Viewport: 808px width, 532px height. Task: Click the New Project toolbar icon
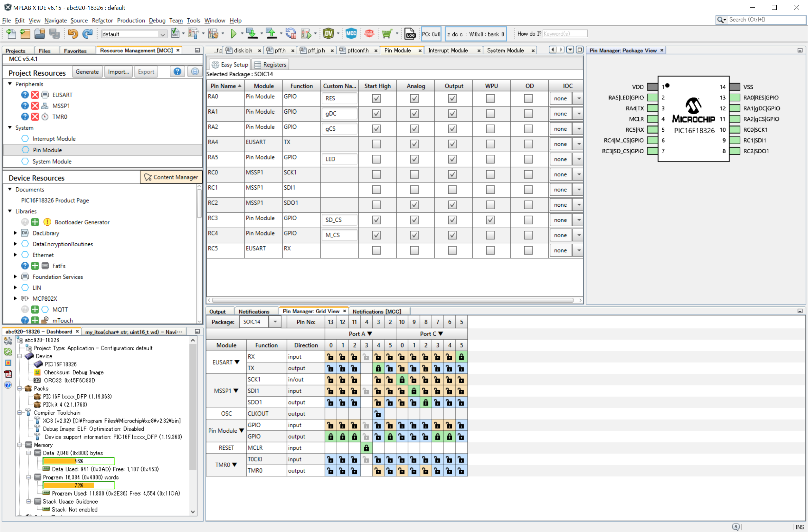point(25,34)
